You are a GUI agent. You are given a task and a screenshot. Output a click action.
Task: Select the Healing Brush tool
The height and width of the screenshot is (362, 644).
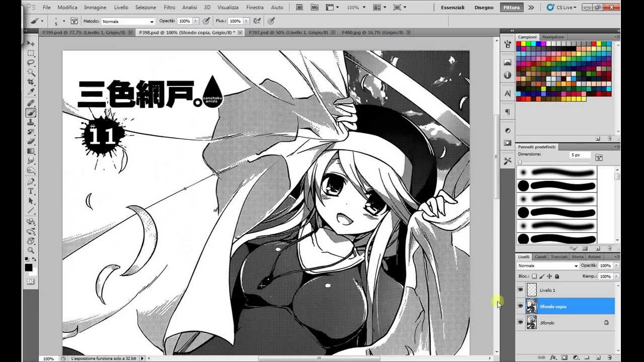coord(31,103)
